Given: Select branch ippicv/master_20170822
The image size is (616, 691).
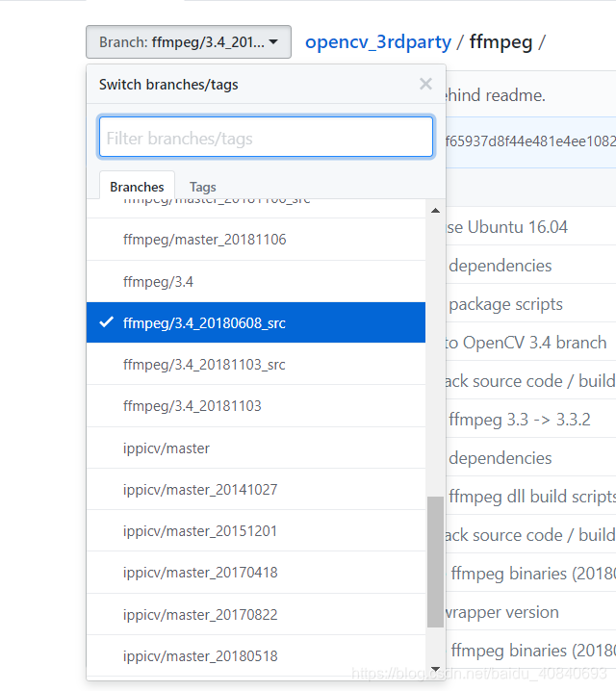Looking at the screenshot, I should pyautogui.click(x=256, y=614).
